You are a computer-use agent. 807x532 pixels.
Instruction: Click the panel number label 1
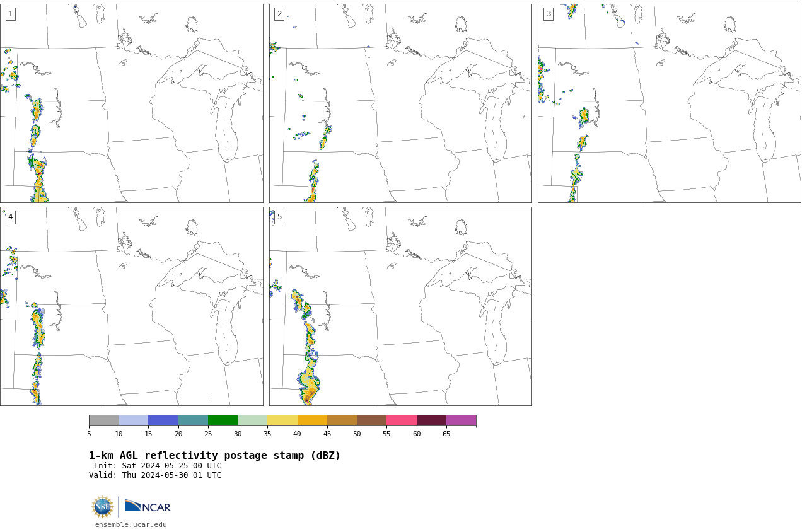10,14
